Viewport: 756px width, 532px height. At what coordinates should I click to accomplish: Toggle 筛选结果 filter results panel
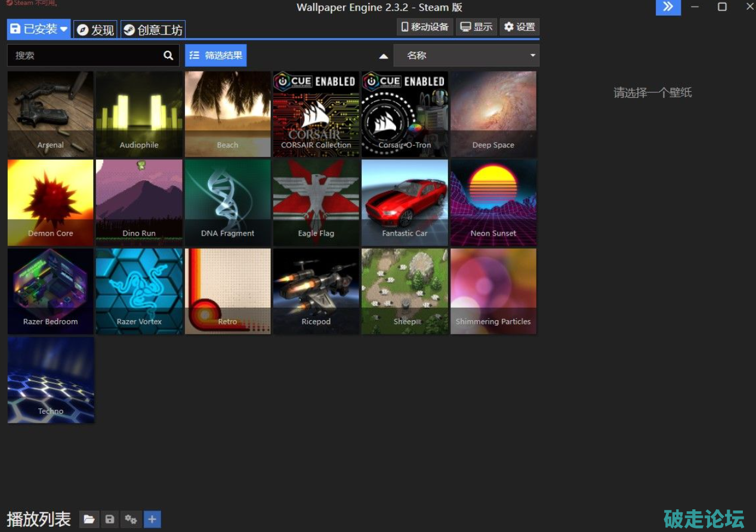coord(215,55)
